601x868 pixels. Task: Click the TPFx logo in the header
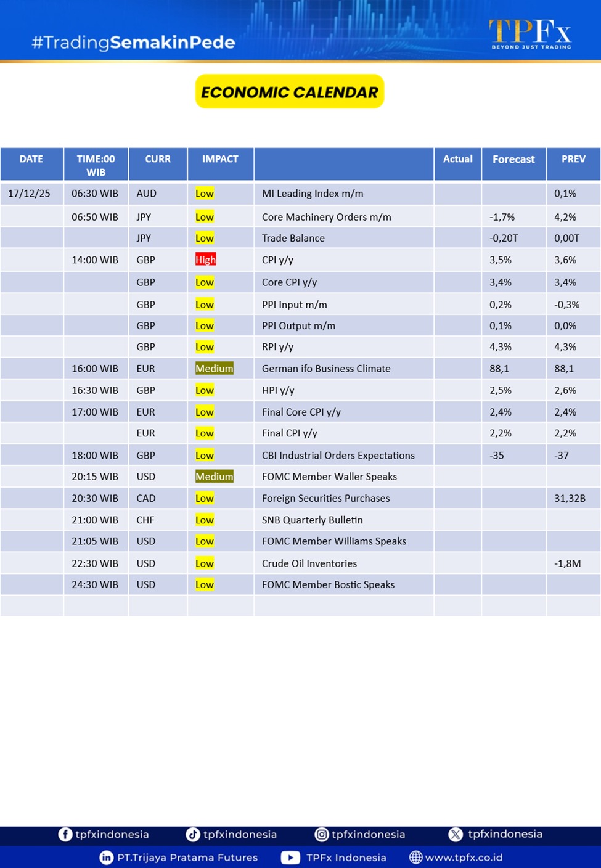tap(530, 34)
